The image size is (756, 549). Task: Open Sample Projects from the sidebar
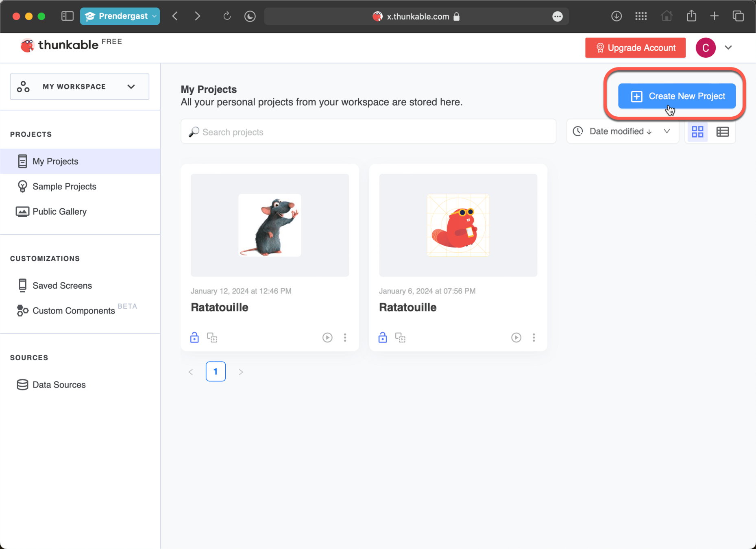[x=64, y=186]
